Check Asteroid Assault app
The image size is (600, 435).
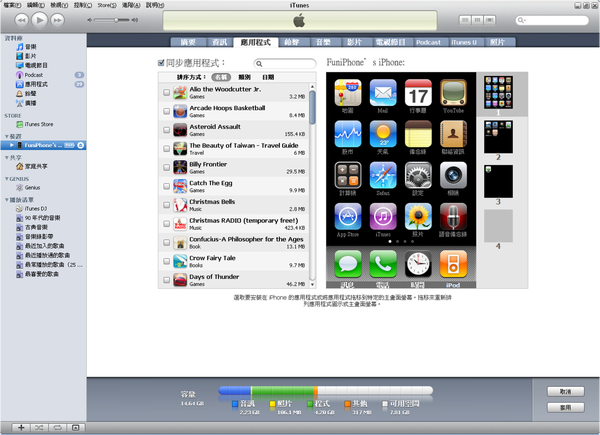click(166, 130)
